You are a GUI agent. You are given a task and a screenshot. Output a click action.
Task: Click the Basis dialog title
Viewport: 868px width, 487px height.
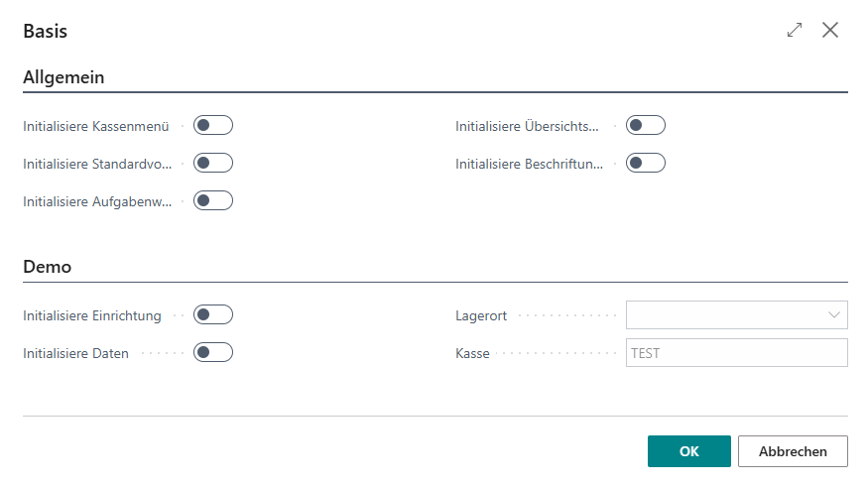(46, 31)
